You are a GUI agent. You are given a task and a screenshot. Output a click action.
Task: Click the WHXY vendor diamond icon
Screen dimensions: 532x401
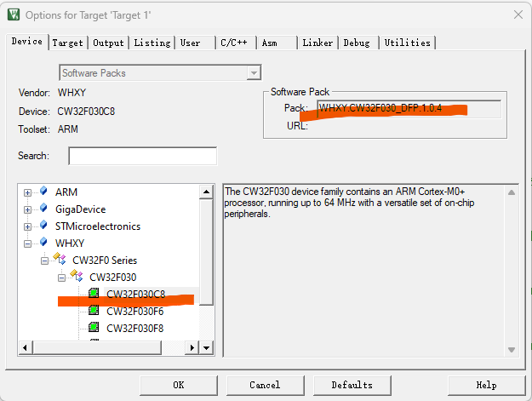coord(43,242)
